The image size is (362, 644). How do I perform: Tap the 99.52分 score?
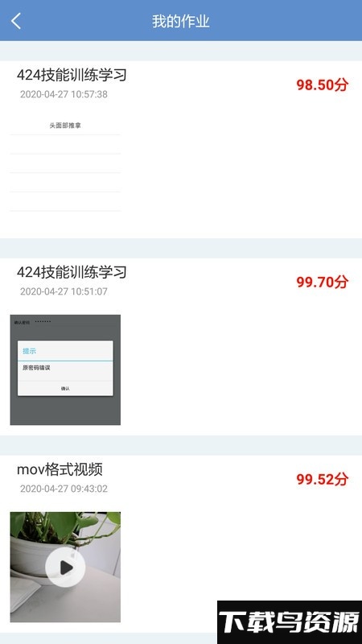click(323, 479)
